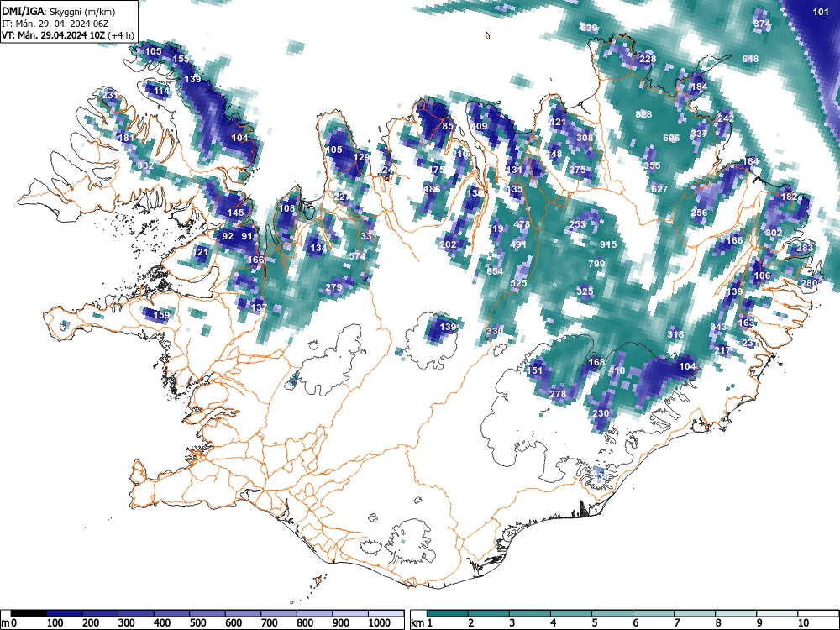Click the visibility value 242
This screenshot has height=630, width=840.
726,118
